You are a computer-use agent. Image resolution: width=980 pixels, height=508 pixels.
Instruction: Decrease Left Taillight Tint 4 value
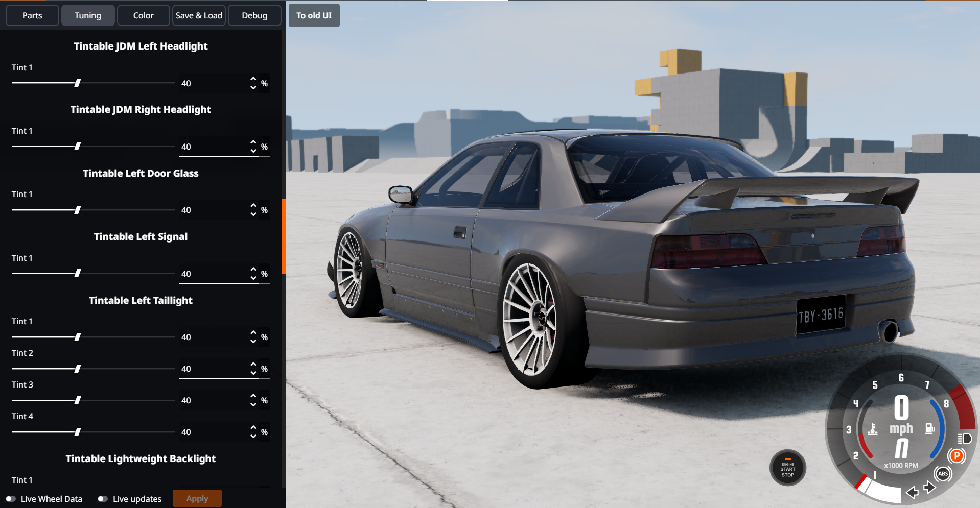point(253,436)
